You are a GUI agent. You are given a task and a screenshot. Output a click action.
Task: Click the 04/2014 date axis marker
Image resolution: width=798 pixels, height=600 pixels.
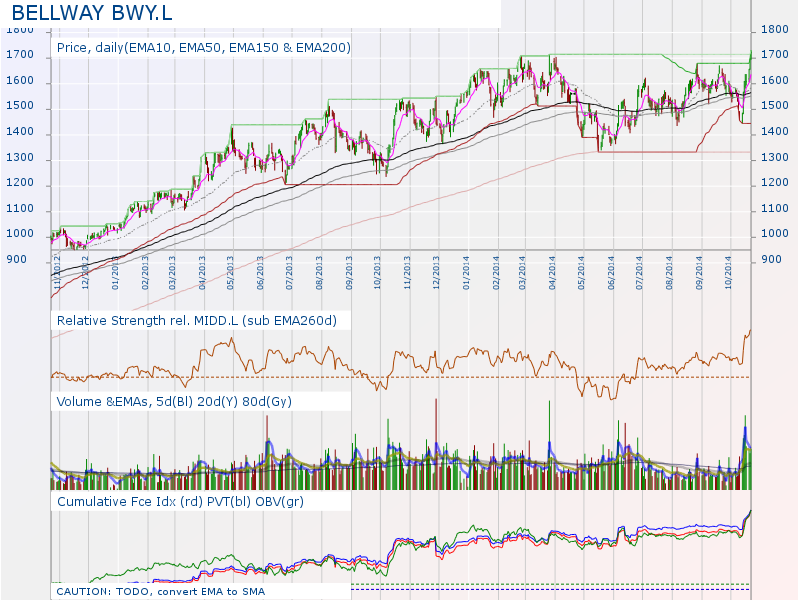553,273
